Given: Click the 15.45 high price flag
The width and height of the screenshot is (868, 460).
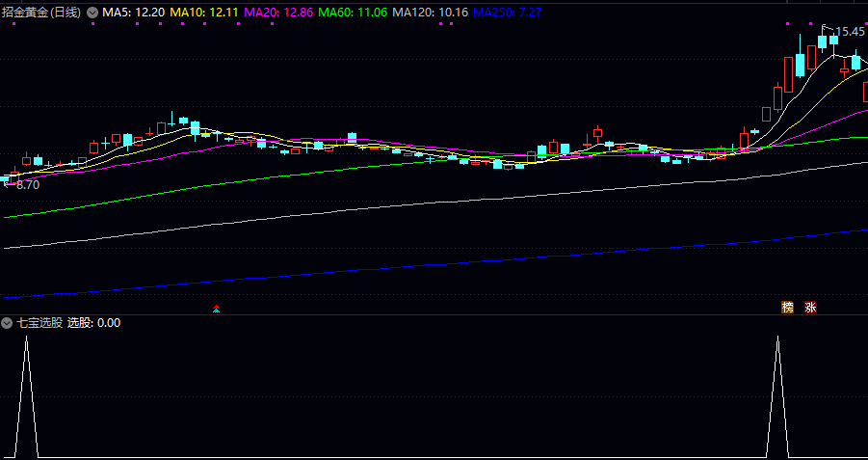Looking at the screenshot, I should point(849,32).
